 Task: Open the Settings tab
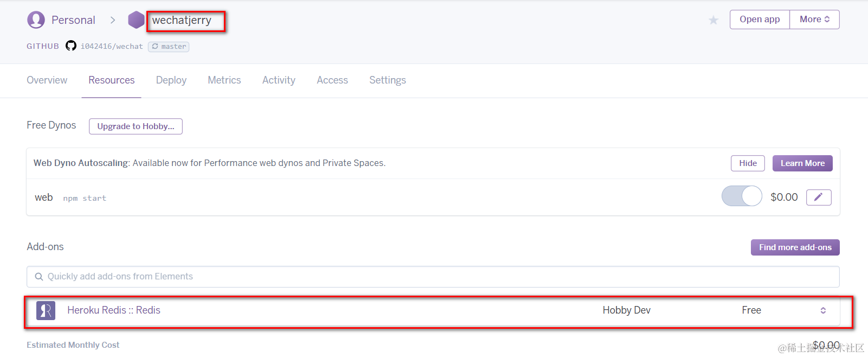[388, 80]
